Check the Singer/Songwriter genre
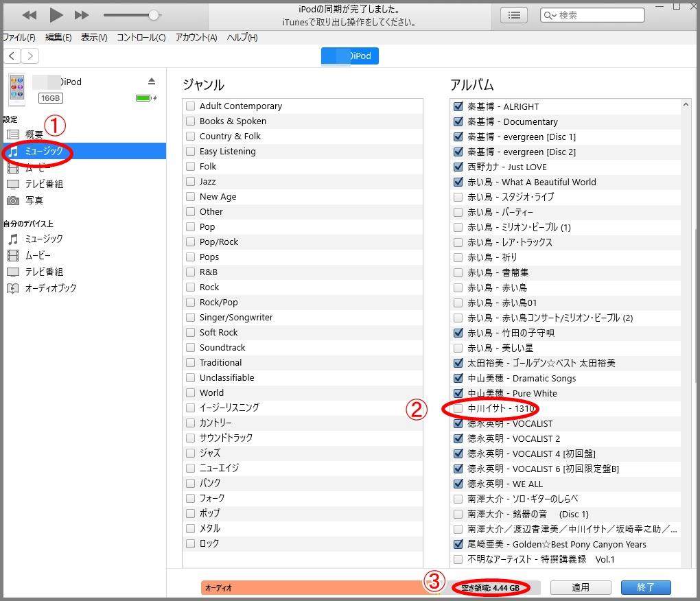700x601 pixels. [x=191, y=317]
